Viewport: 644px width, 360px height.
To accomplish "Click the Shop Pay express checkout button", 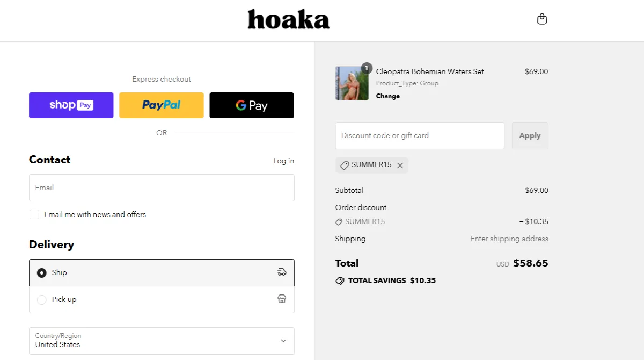I will coord(71,105).
